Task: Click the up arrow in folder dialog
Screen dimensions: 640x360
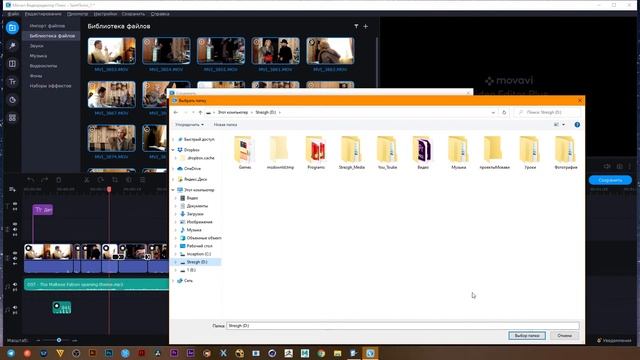Action: click(200, 112)
